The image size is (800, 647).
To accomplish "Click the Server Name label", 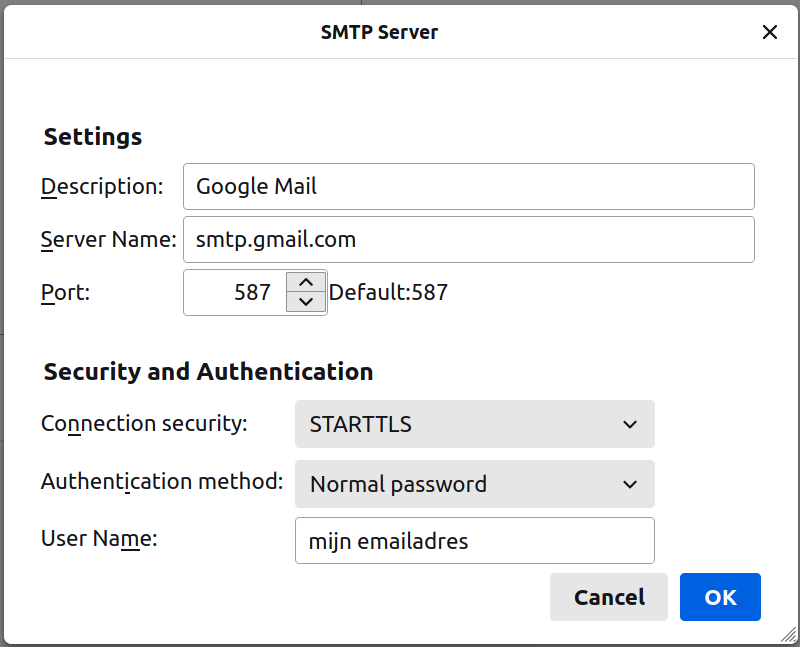I will click(109, 239).
